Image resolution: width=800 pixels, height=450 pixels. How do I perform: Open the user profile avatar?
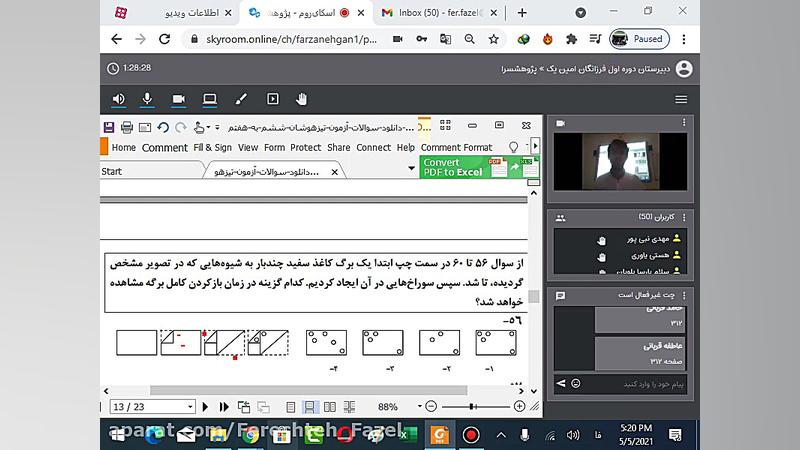[x=684, y=69]
